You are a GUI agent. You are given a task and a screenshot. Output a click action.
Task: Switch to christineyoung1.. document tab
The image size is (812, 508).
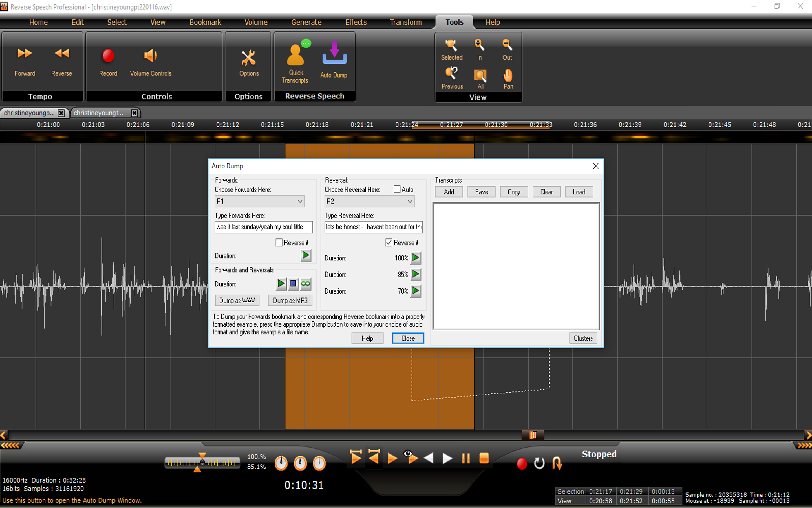(x=99, y=113)
